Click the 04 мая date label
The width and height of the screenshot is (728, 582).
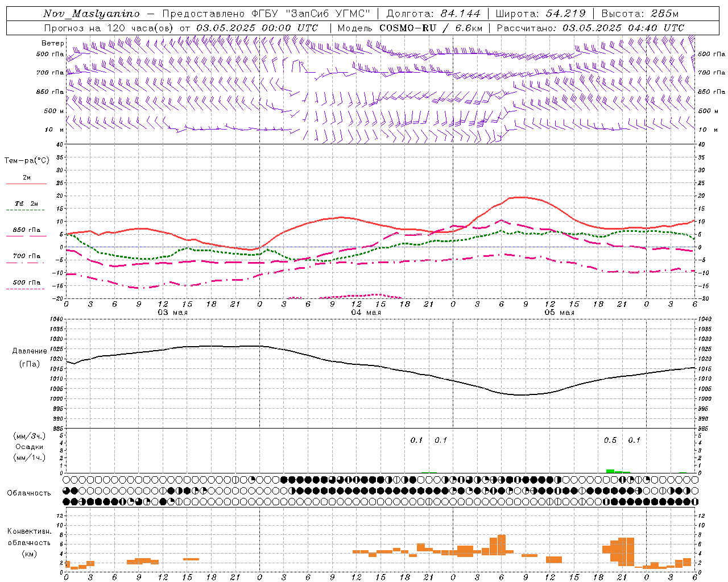click(366, 313)
